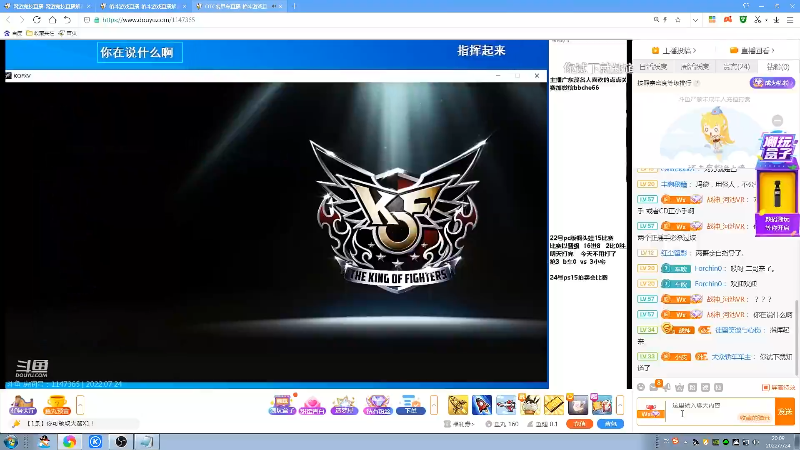Collapse the floating widget with the minus icon
The height and width of the screenshot is (450, 800).
point(777,121)
